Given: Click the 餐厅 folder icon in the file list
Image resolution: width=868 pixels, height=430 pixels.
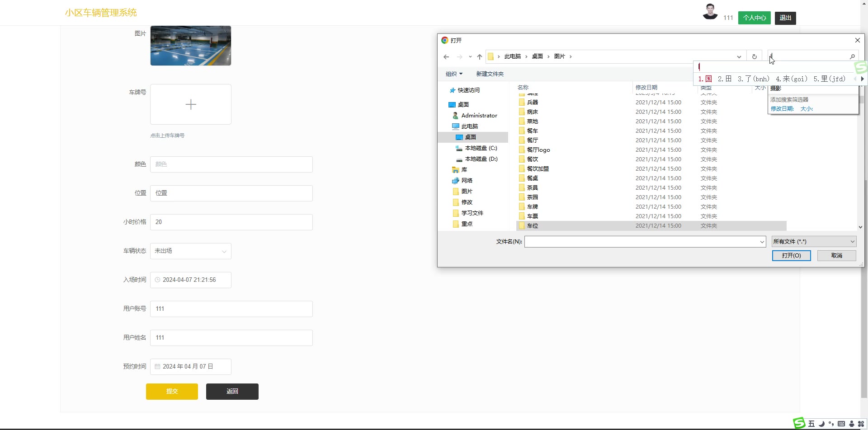Looking at the screenshot, I should pos(522,140).
